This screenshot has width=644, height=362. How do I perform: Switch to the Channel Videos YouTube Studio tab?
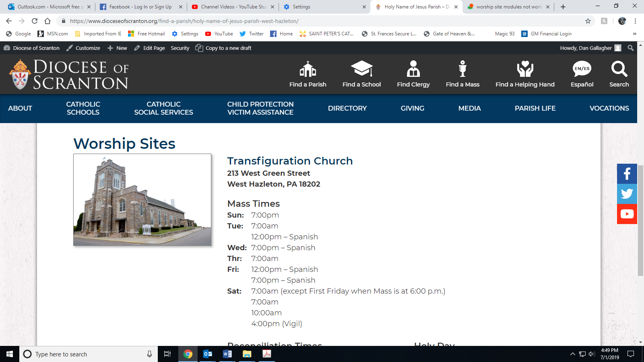coord(233,7)
